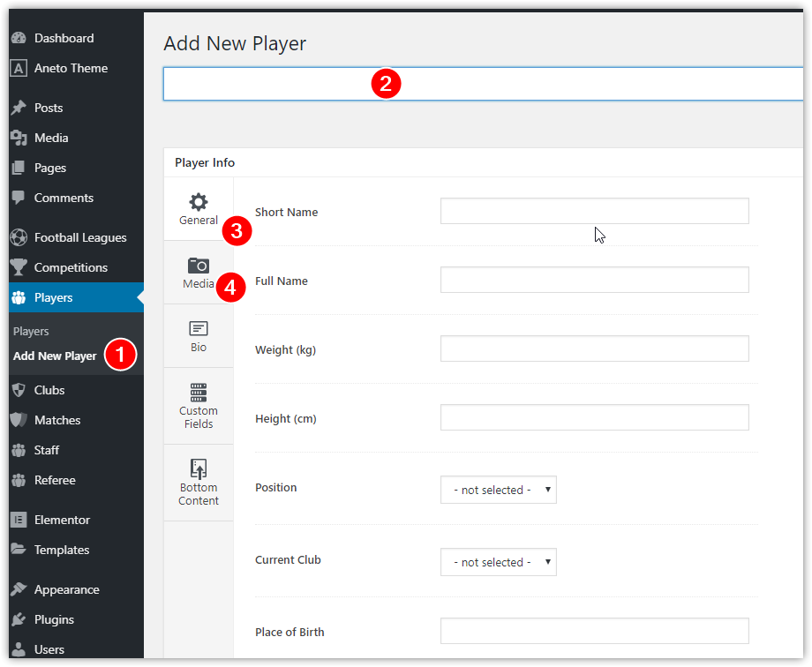
Task: Open the Custom Fields tab label
Action: pyautogui.click(x=199, y=417)
